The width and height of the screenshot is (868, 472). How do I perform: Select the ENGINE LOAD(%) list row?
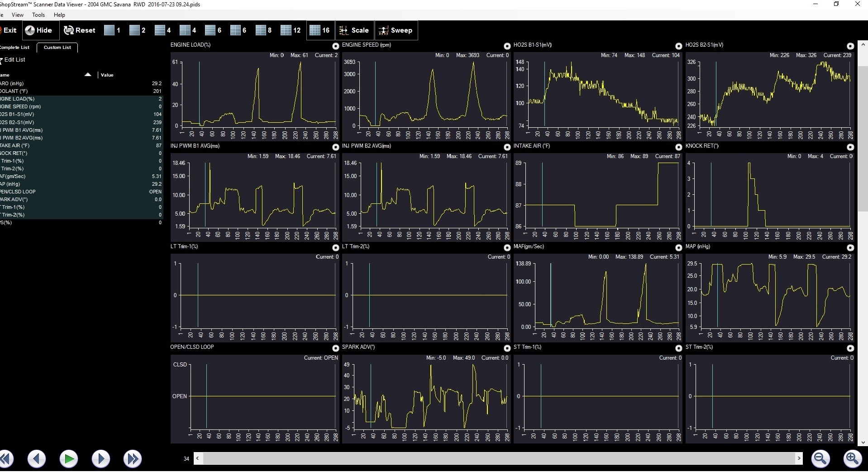point(81,99)
